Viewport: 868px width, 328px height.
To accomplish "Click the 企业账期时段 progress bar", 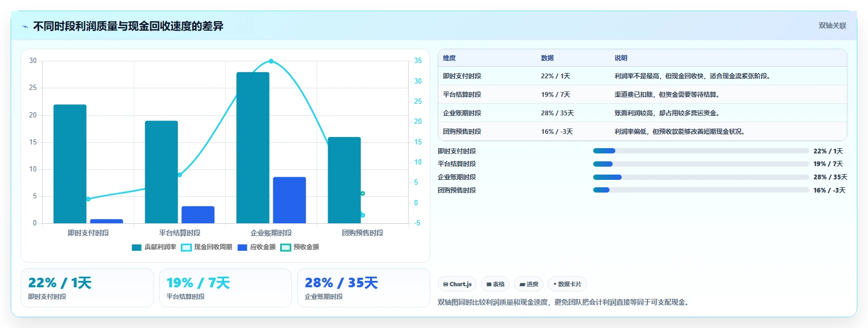I will pyautogui.click(x=701, y=177).
